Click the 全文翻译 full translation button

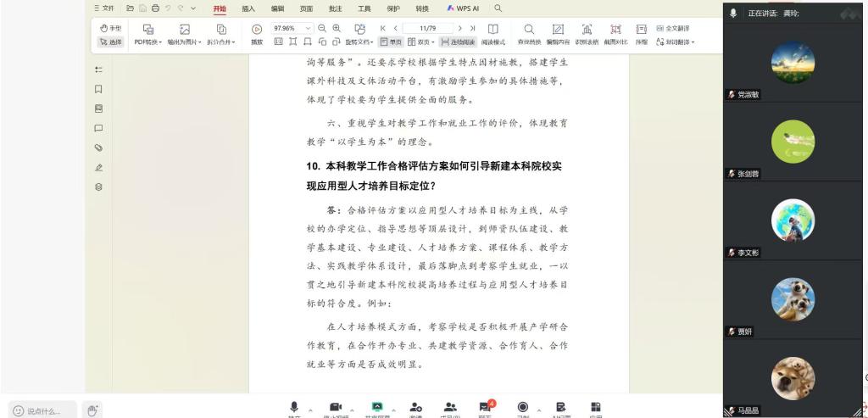[x=671, y=28]
